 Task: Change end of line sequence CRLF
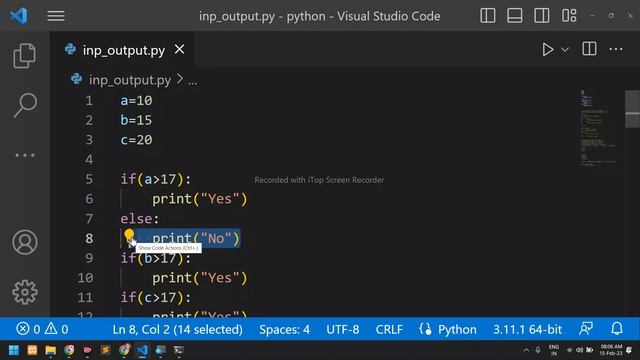click(389, 329)
